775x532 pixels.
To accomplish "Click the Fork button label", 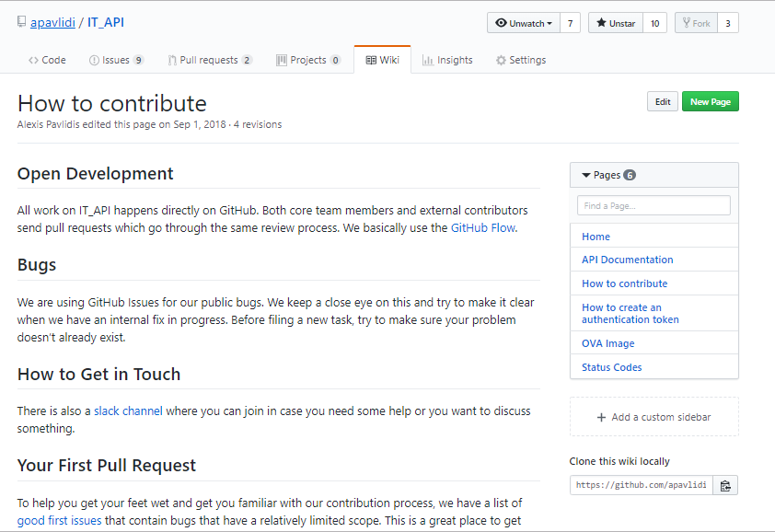I will (700, 23).
